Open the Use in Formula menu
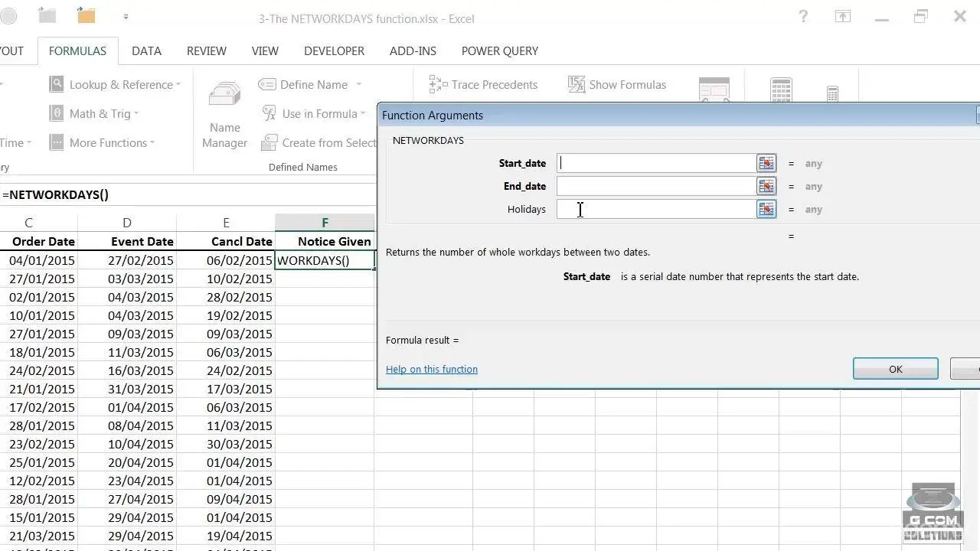 click(313, 114)
